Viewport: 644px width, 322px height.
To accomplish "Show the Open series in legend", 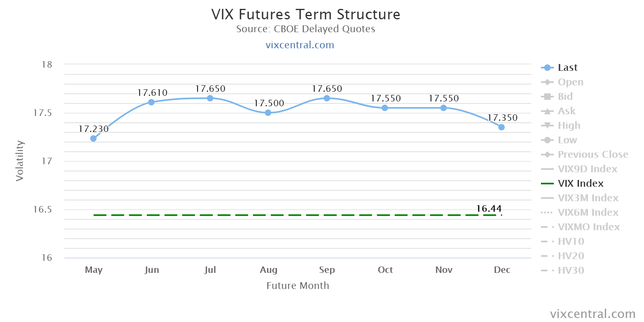I will pos(570,82).
